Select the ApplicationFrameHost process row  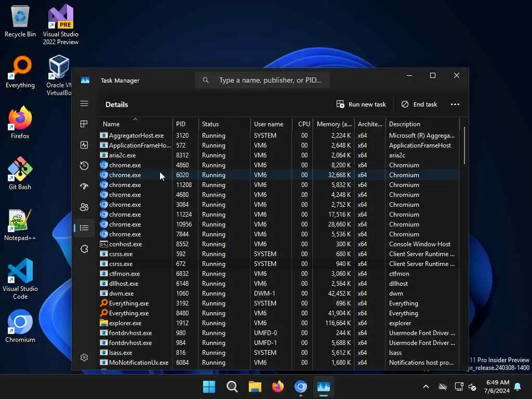pos(279,145)
